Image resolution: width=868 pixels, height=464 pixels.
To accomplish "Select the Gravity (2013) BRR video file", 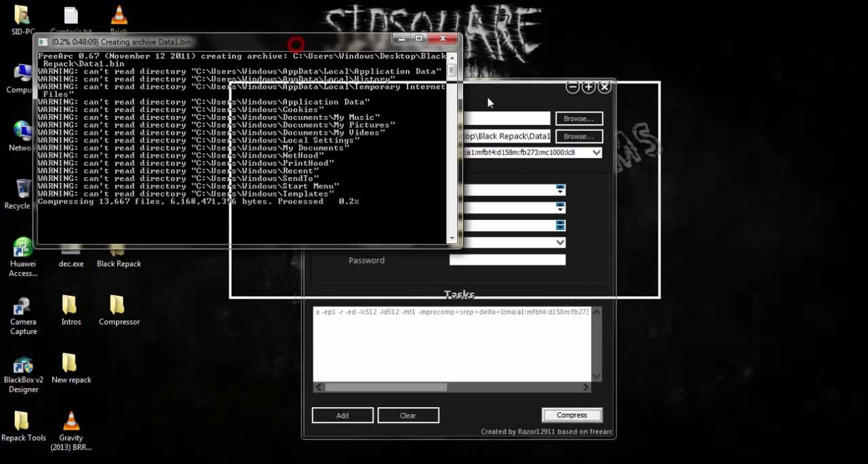I will point(71,431).
